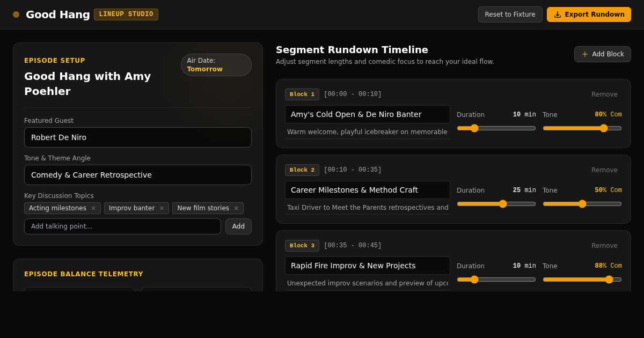Adjust Block 3 Duration slider
The width and height of the screenshot is (644, 338).
pyautogui.click(x=496, y=280)
